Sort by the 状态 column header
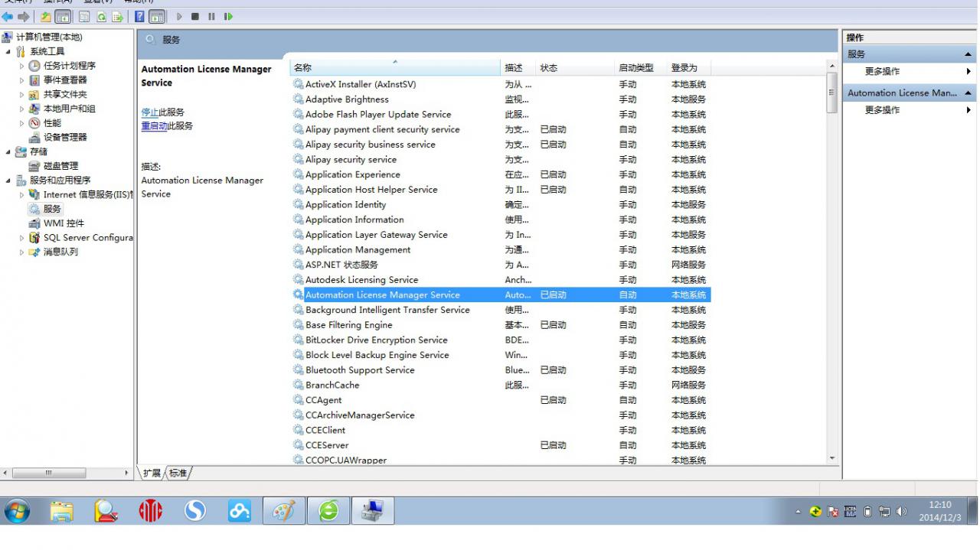980x550 pixels. pos(575,68)
